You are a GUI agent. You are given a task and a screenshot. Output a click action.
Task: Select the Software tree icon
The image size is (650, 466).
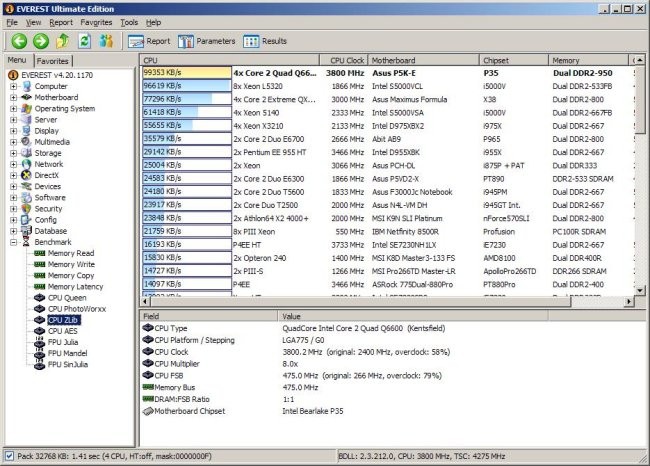tap(27, 198)
